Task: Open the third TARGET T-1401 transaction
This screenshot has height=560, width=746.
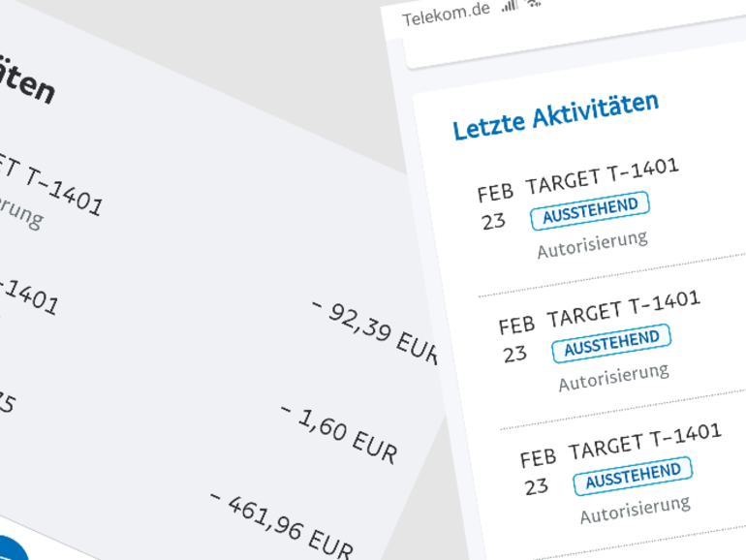Action: [x=644, y=440]
